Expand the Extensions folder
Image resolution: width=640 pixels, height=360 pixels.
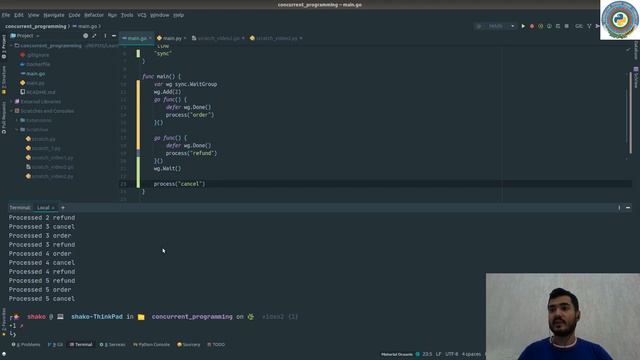(17, 120)
